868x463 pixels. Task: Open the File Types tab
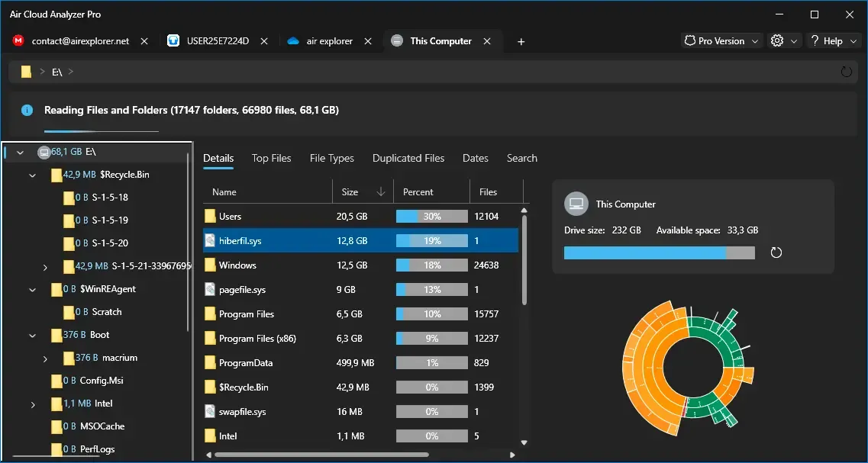331,158
